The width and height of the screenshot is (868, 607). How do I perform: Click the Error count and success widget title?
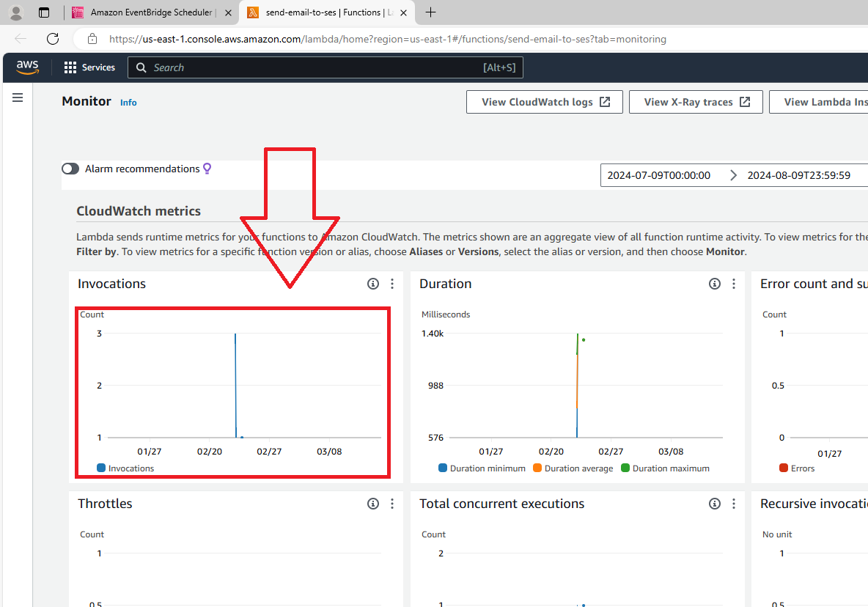pyautogui.click(x=814, y=284)
